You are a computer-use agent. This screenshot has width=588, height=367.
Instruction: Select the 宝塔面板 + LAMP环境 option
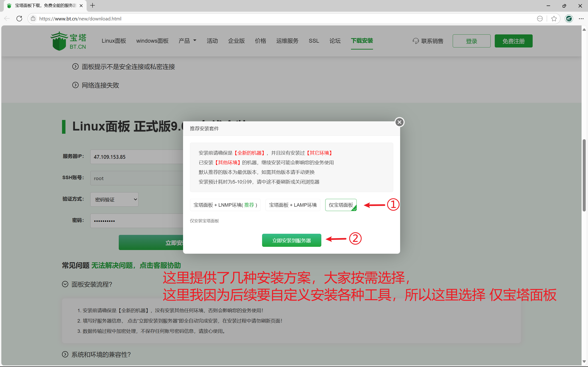[293, 205]
